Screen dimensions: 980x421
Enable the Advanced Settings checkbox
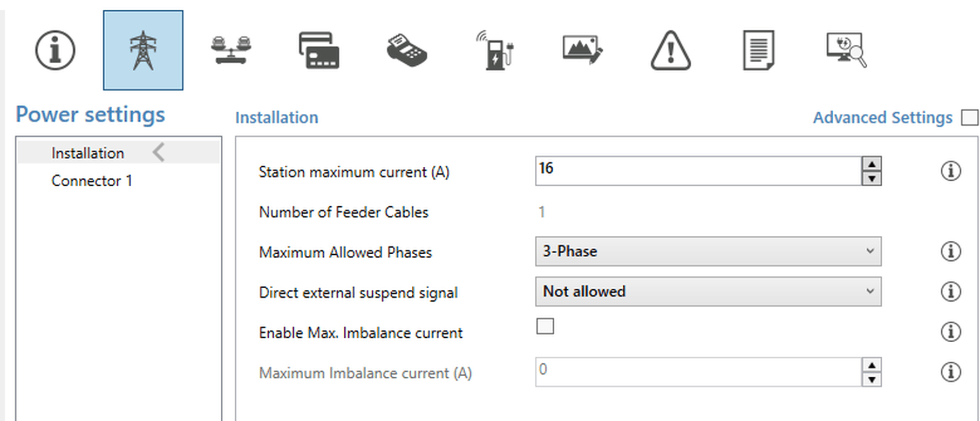click(x=969, y=118)
